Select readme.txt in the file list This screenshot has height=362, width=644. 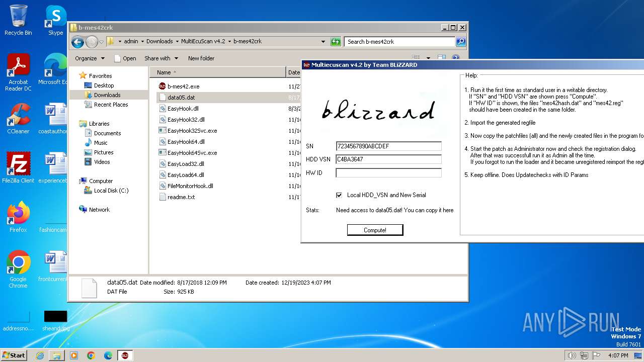(x=181, y=197)
